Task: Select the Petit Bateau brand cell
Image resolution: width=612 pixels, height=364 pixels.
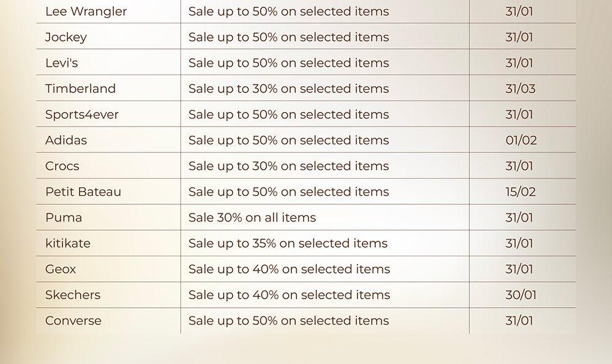Action: 83,191
